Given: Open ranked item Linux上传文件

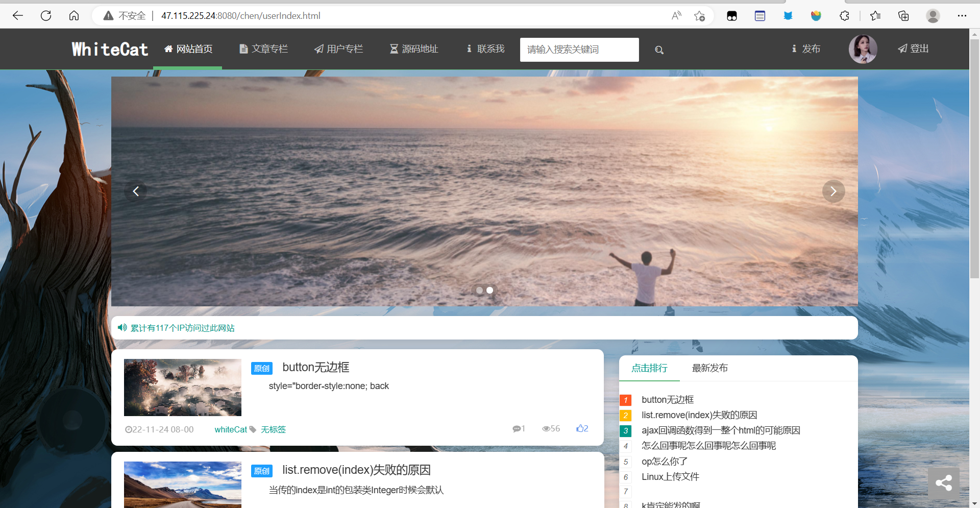Looking at the screenshot, I should point(670,477).
